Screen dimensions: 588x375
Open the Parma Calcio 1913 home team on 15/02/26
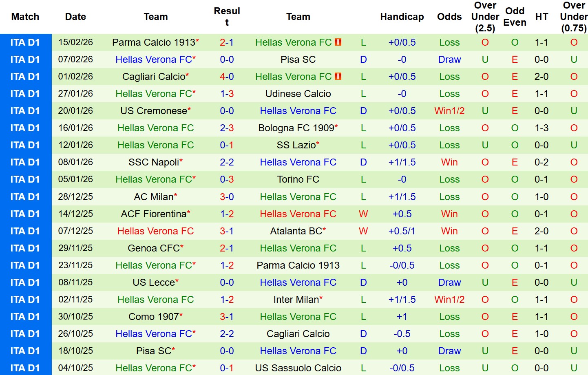pos(154,42)
